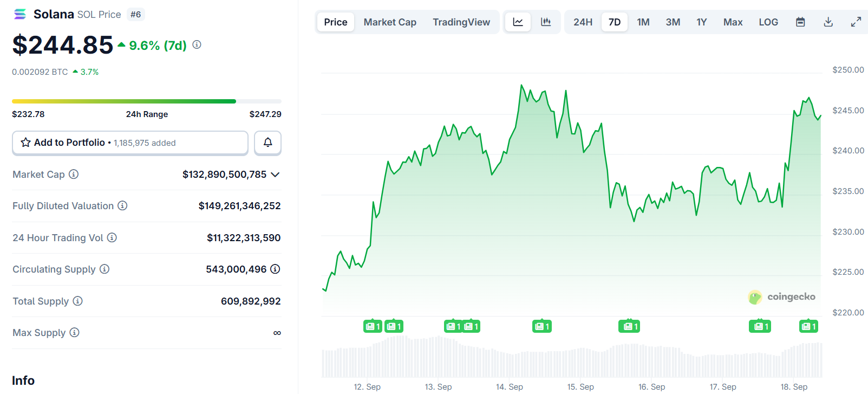This screenshot has height=394, width=868.
Task: Click the $11,322,313,590 trading volume value
Action: pos(244,237)
